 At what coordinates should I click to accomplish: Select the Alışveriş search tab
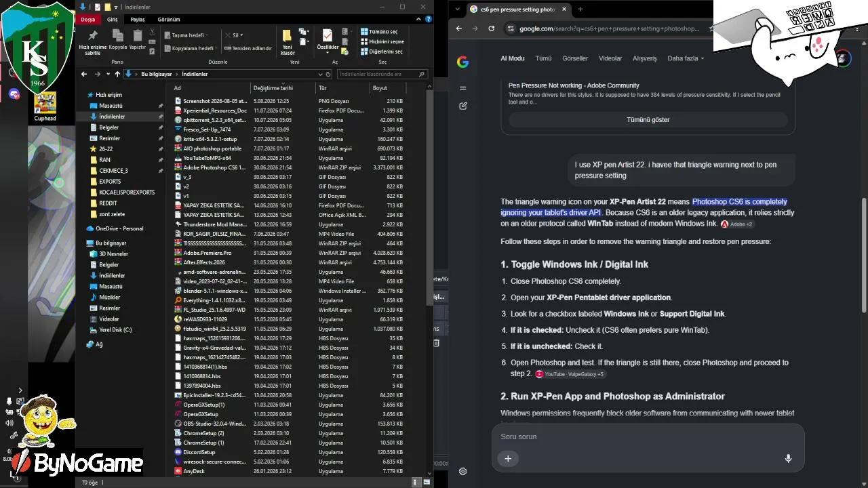coord(645,59)
